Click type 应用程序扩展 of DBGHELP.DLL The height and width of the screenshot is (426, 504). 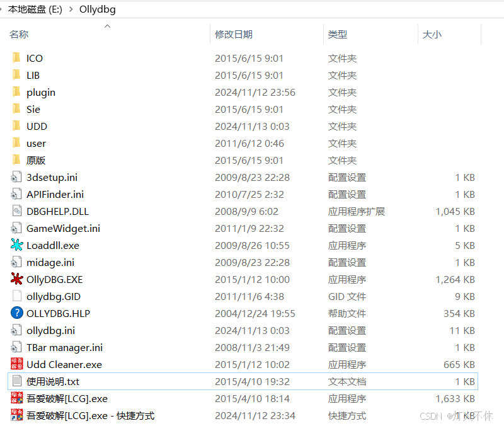tap(356, 211)
